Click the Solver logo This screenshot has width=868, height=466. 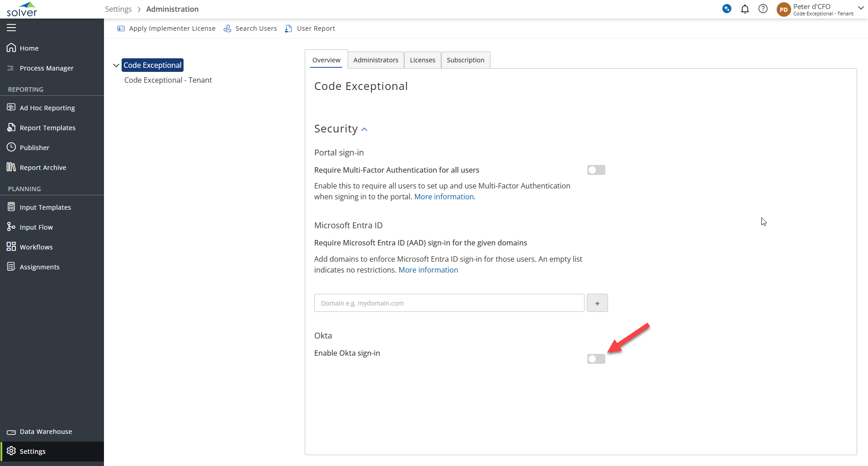(22, 9)
